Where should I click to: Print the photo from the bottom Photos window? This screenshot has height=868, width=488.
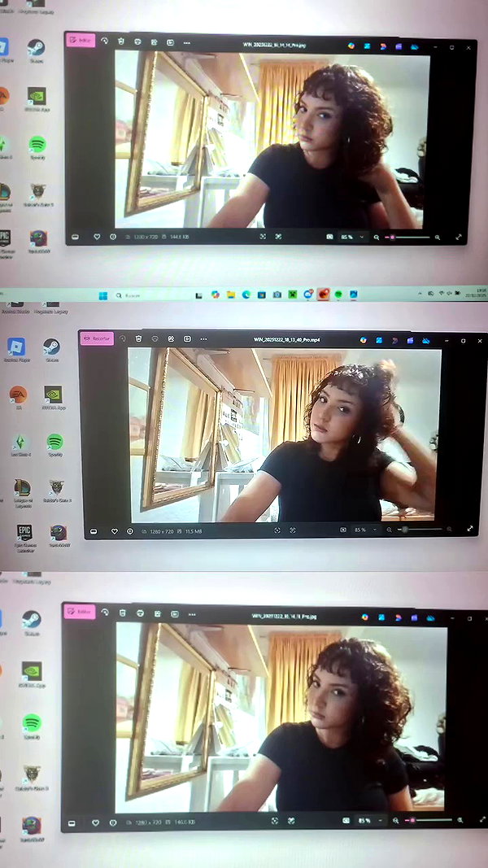140,613
